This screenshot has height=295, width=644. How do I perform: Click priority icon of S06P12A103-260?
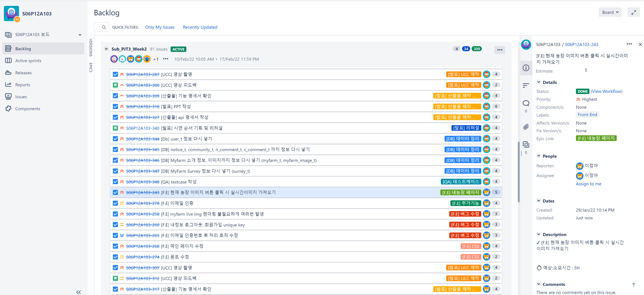[x=122, y=225]
